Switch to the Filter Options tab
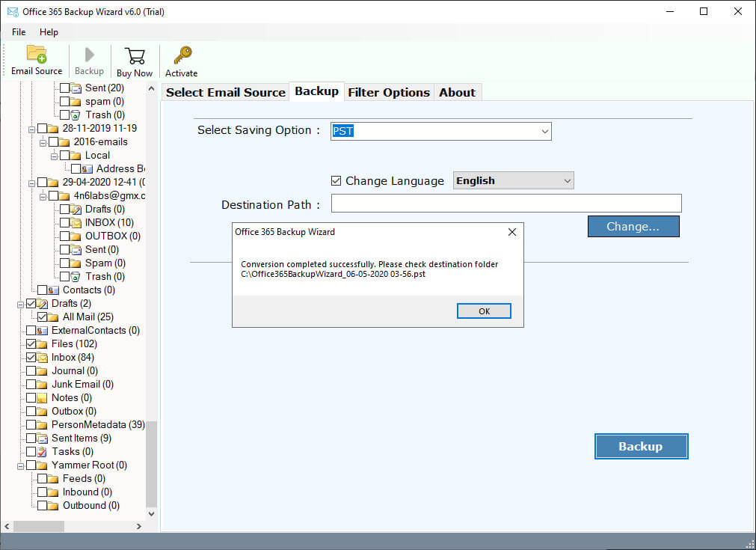The width and height of the screenshot is (756, 550). tap(389, 91)
